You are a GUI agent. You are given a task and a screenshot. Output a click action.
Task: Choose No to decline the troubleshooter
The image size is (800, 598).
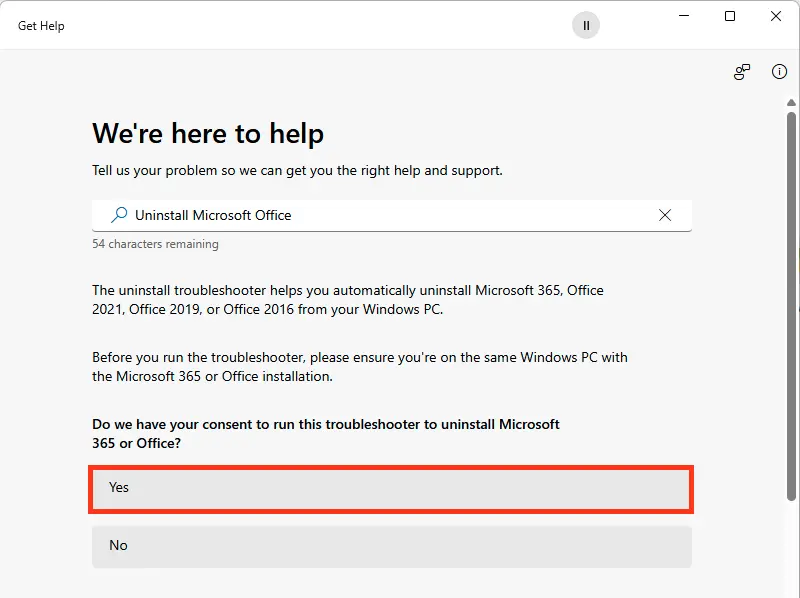[x=391, y=546]
